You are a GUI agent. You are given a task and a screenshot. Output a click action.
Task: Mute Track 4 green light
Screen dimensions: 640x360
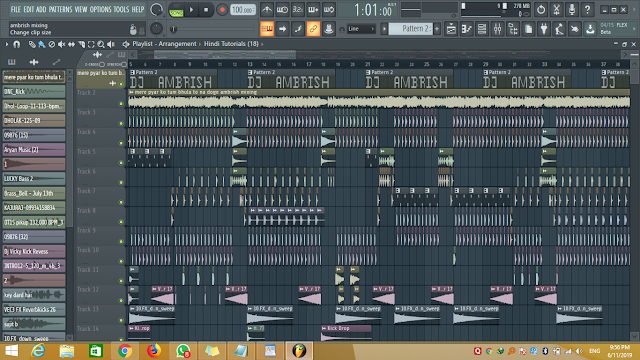click(x=121, y=143)
